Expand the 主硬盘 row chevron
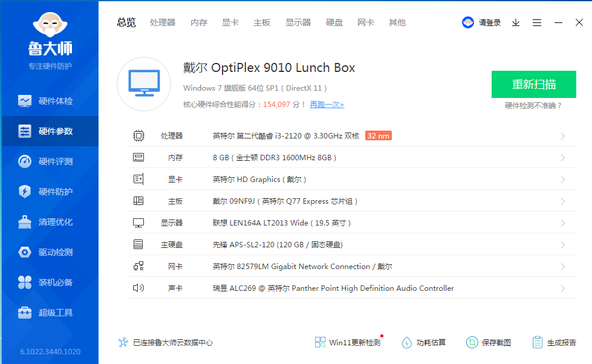This screenshot has height=364, width=592. click(x=562, y=245)
